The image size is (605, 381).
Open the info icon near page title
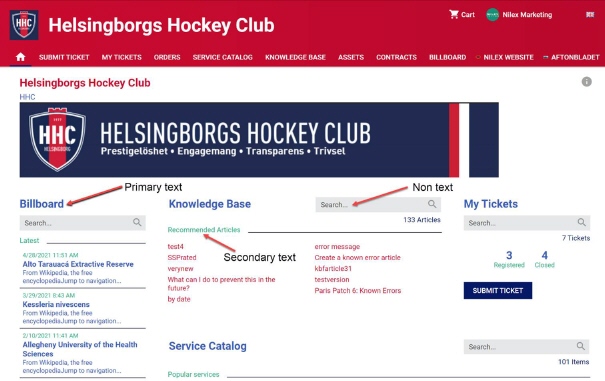[x=586, y=82]
